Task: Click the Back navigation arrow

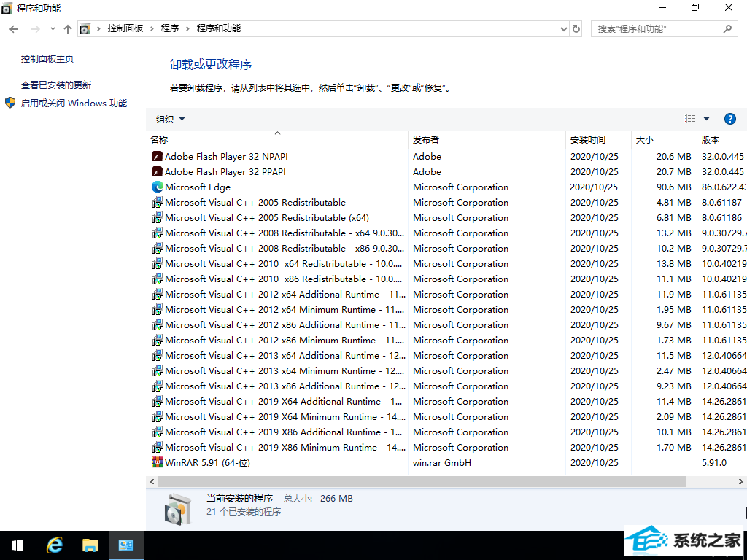Action: point(14,29)
